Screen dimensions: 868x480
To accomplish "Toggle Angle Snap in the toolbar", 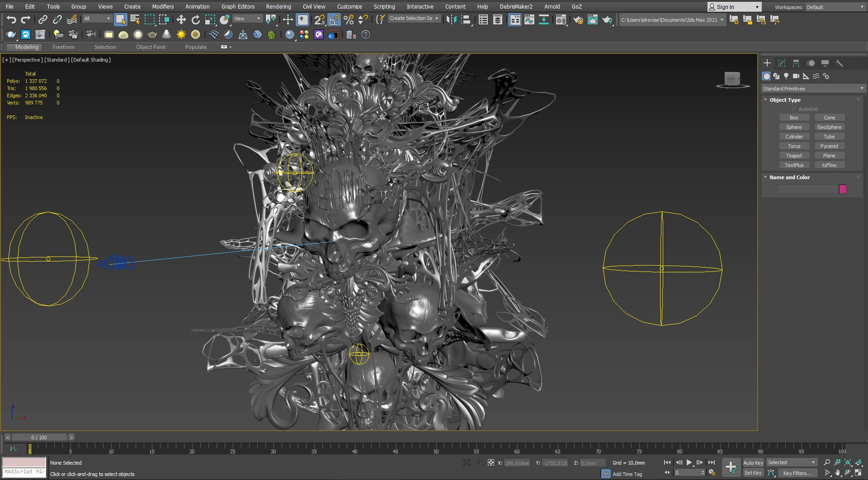I will [334, 19].
